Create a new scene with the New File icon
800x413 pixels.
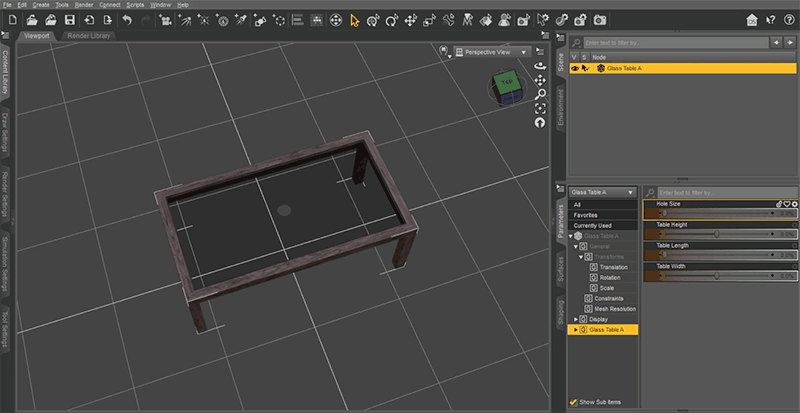tap(13, 20)
